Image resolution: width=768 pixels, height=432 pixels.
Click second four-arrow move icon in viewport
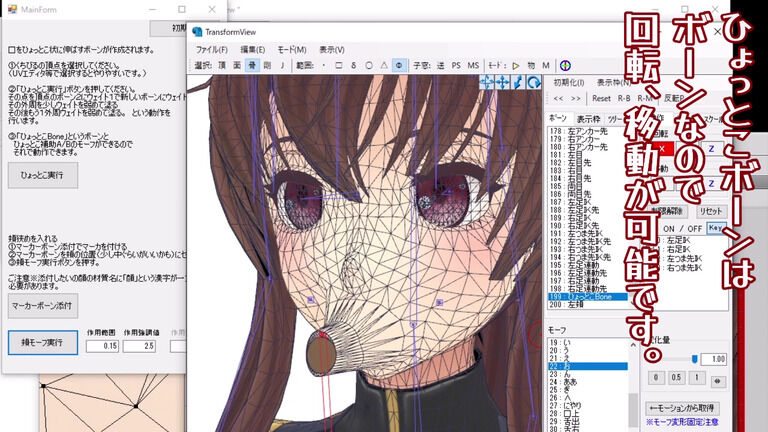tap(503, 82)
